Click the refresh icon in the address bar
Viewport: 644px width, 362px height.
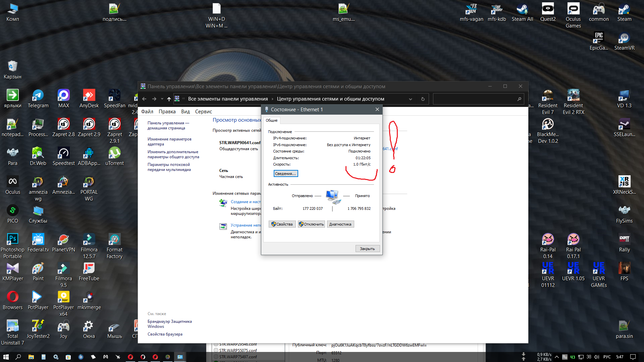423,99
